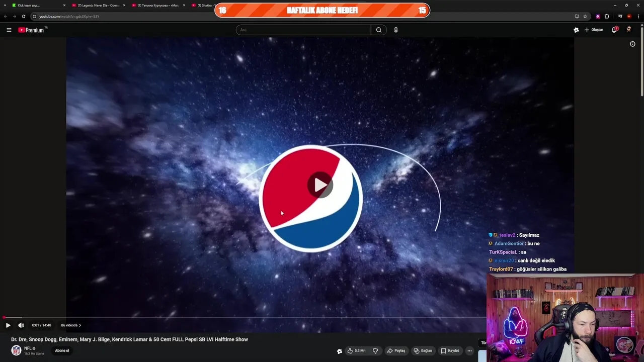The width and height of the screenshot is (644, 362).
Task: Bookmark this page with star icon
Action: coord(585,16)
